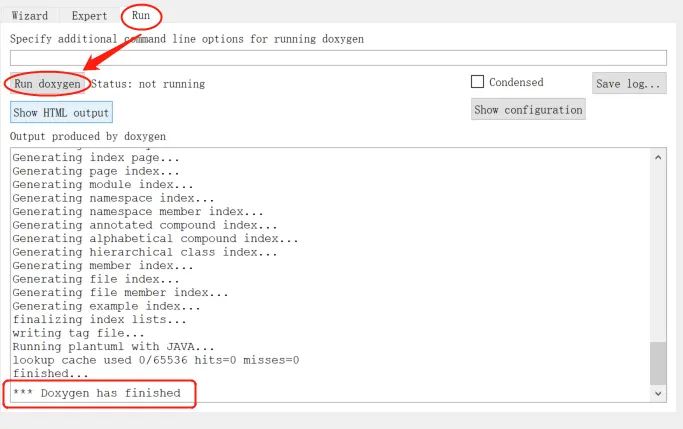Click Save log... button

click(x=629, y=83)
